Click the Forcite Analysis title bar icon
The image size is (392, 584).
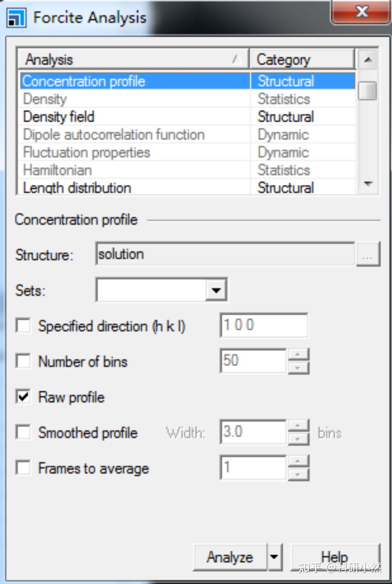click(16, 18)
